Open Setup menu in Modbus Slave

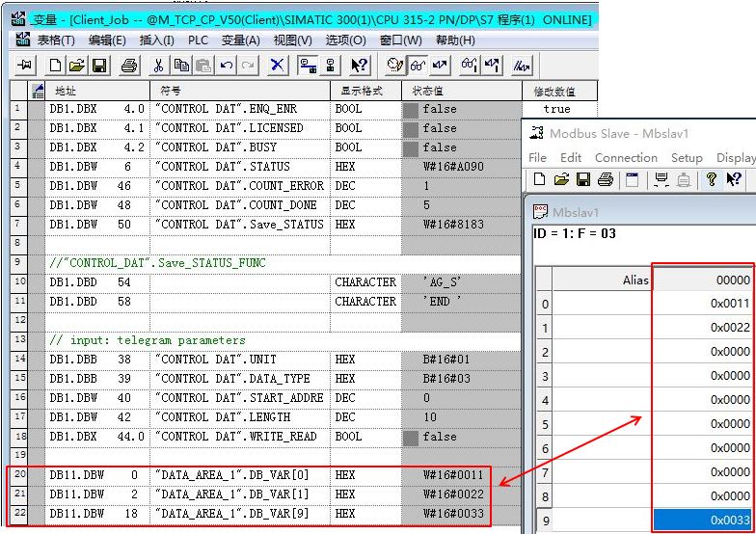coord(687,158)
